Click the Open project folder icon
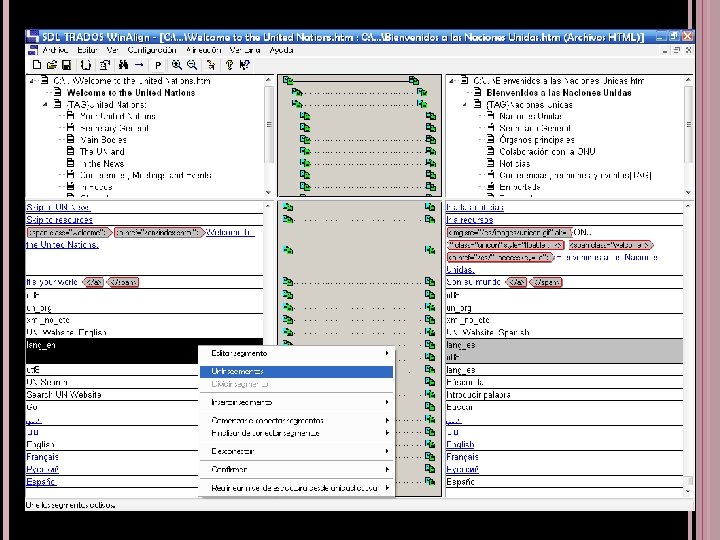Image resolution: width=720 pixels, height=540 pixels. click(x=52, y=65)
